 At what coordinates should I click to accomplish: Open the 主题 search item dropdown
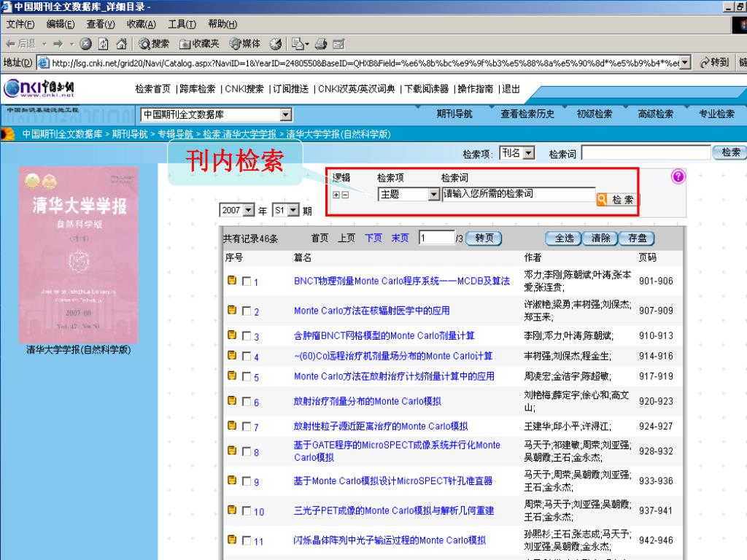pyautogui.click(x=433, y=194)
